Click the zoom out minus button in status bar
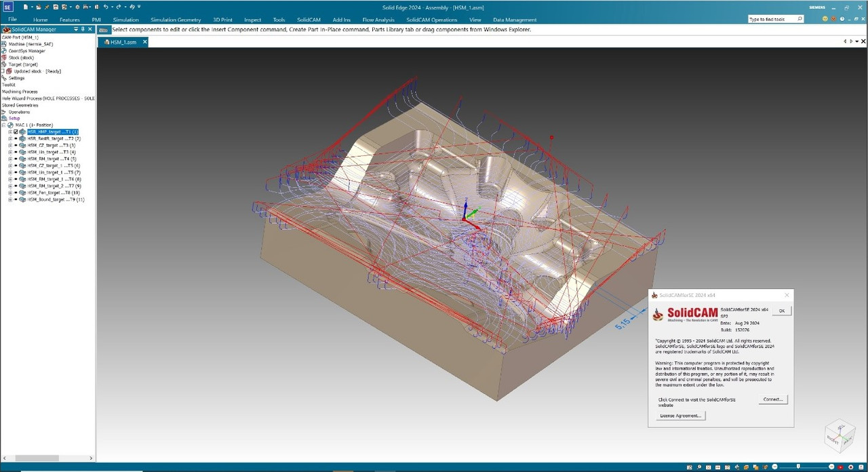This screenshot has height=472, width=868. (x=774, y=467)
